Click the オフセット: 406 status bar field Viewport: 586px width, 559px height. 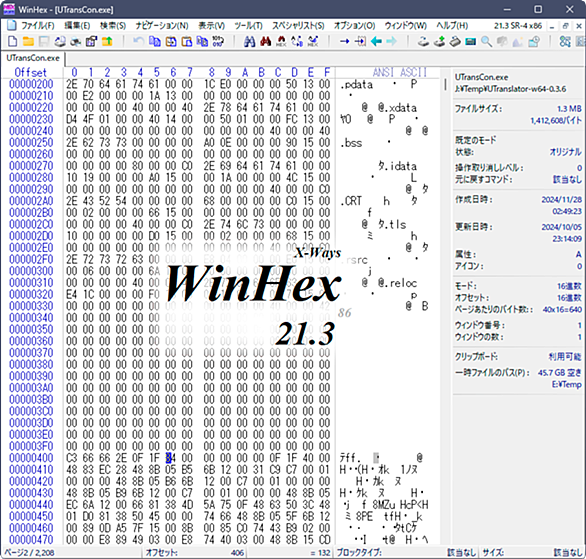[x=195, y=552]
